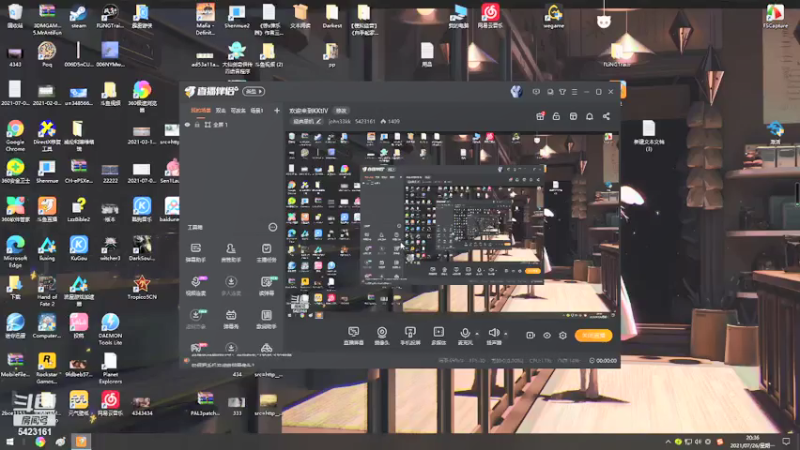Open the FSCapture desktop shortcut

[775, 16]
